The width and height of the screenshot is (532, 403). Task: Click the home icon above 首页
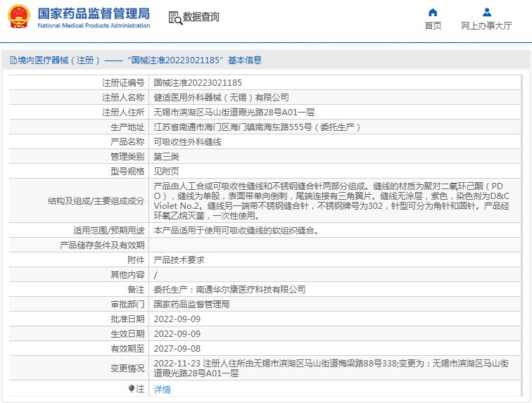coord(433,12)
